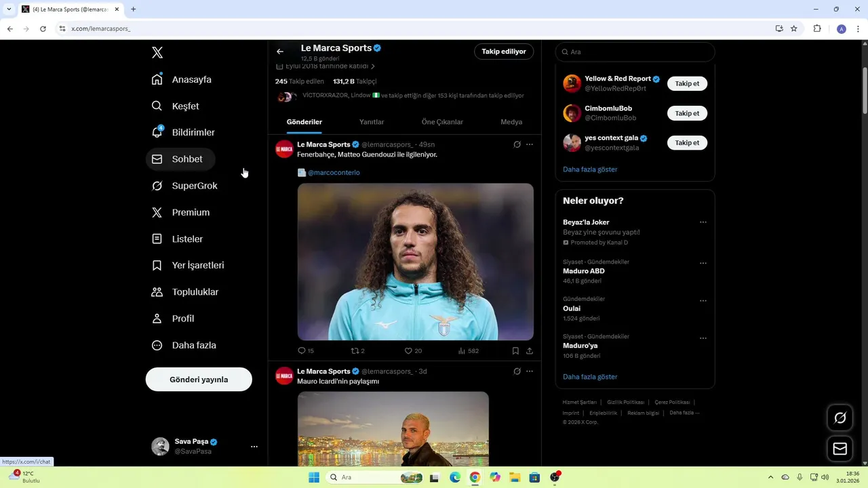Open Topluluklar communities
The image size is (868, 488).
click(x=185, y=292)
